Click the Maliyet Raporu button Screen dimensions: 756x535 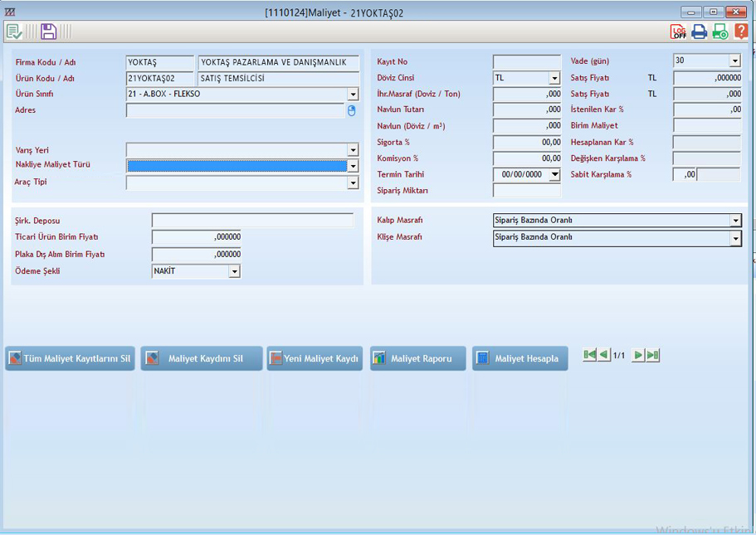[x=417, y=358]
